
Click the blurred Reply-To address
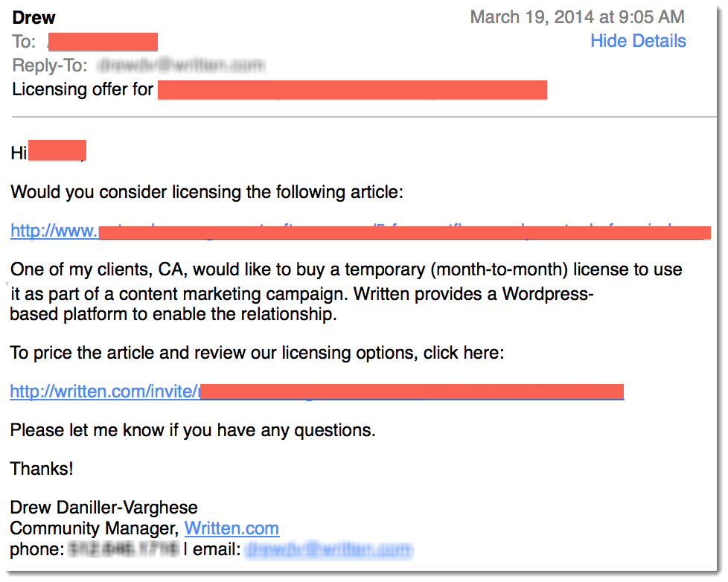181,65
